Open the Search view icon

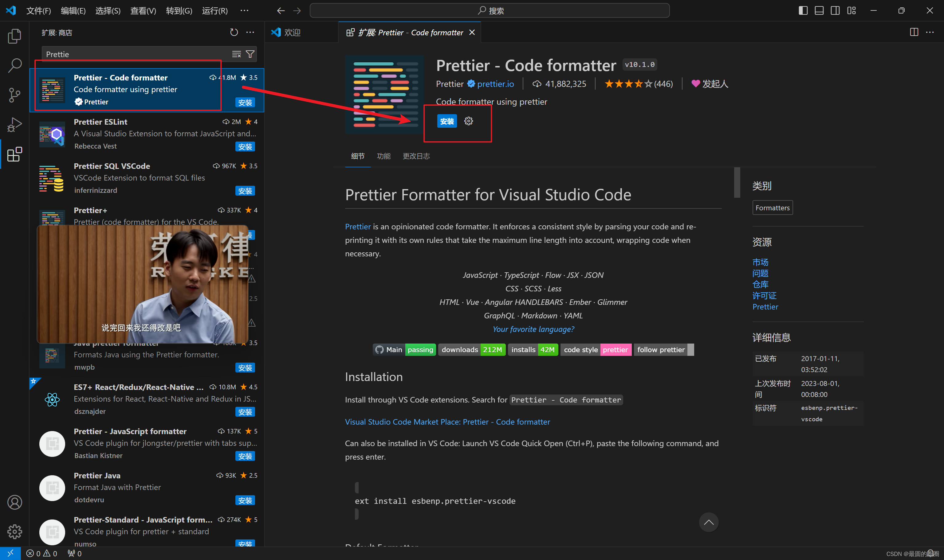(14, 65)
